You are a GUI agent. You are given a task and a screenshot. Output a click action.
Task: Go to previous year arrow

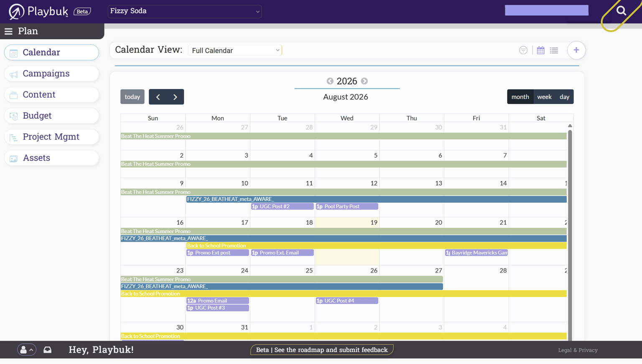[x=330, y=81]
